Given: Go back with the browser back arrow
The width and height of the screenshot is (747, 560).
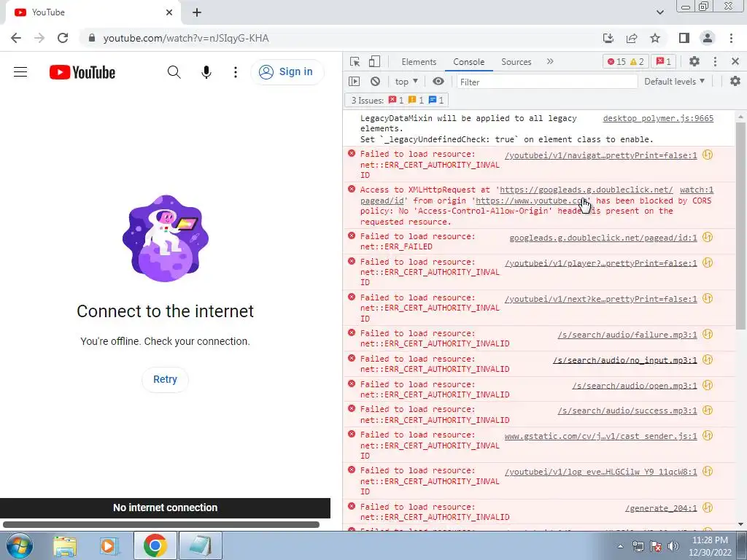Looking at the screenshot, I should click(16, 38).
